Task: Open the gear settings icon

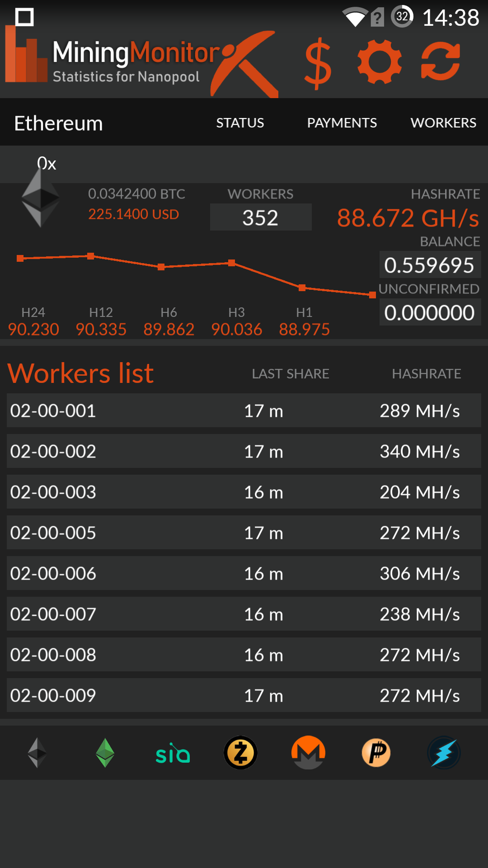Action: click(x=380, y=61)
